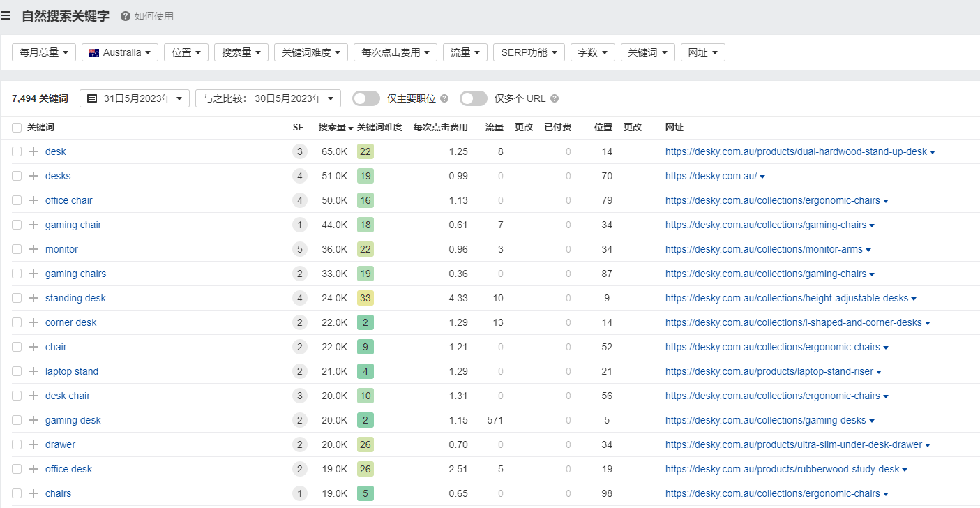Expand the gaming desk row plus icon
Image resolution: width=980 pixels, height=508 pixels.
(x=33, y=420)
